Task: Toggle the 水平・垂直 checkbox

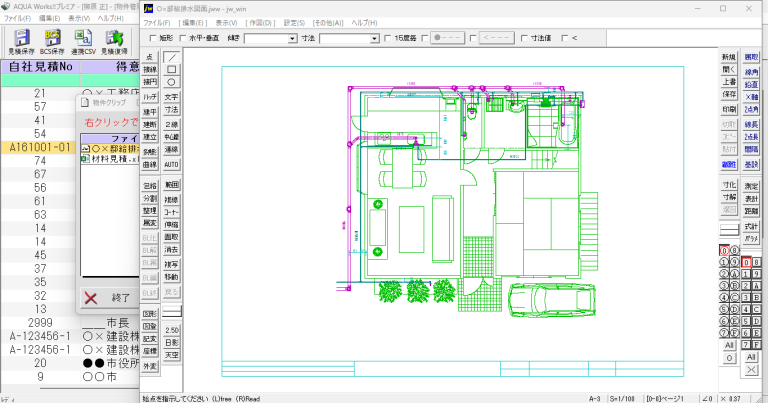Action: click(182, 38)
